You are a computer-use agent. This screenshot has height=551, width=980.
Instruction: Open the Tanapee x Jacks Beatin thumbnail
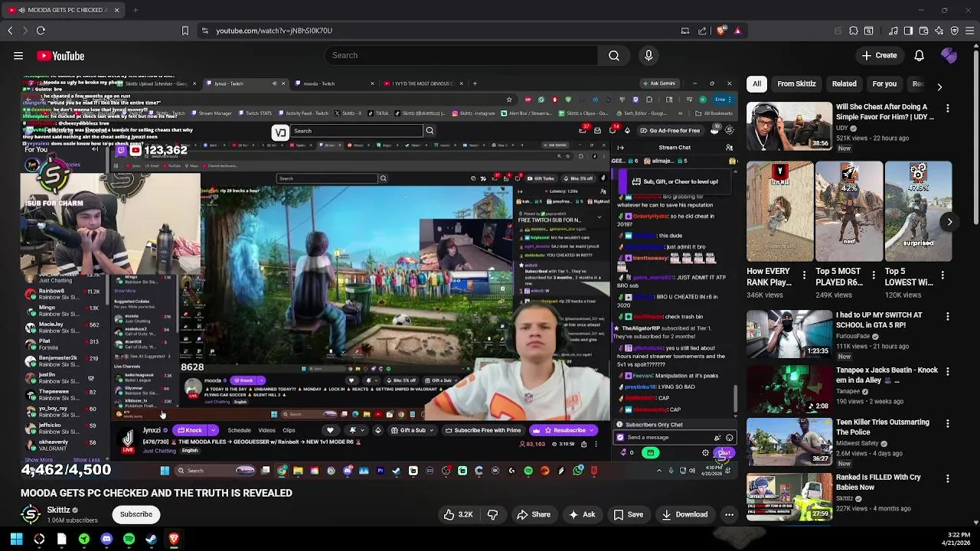[789, 389]
